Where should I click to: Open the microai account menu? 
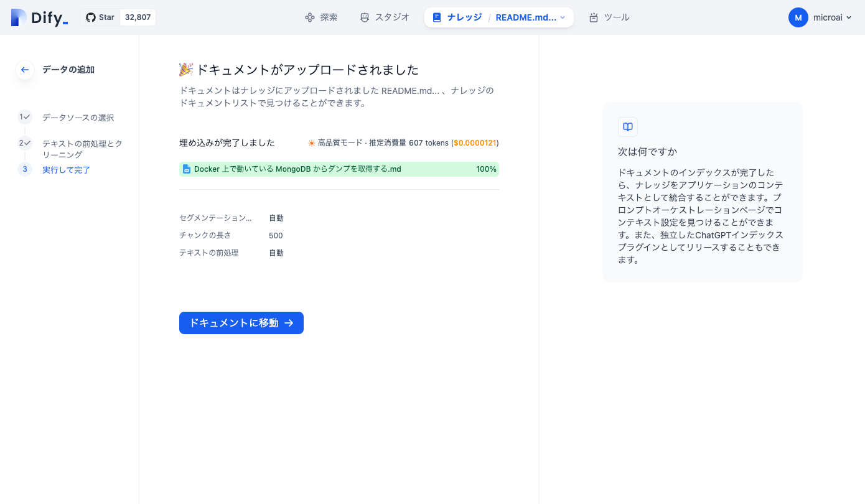click(820, 17)
